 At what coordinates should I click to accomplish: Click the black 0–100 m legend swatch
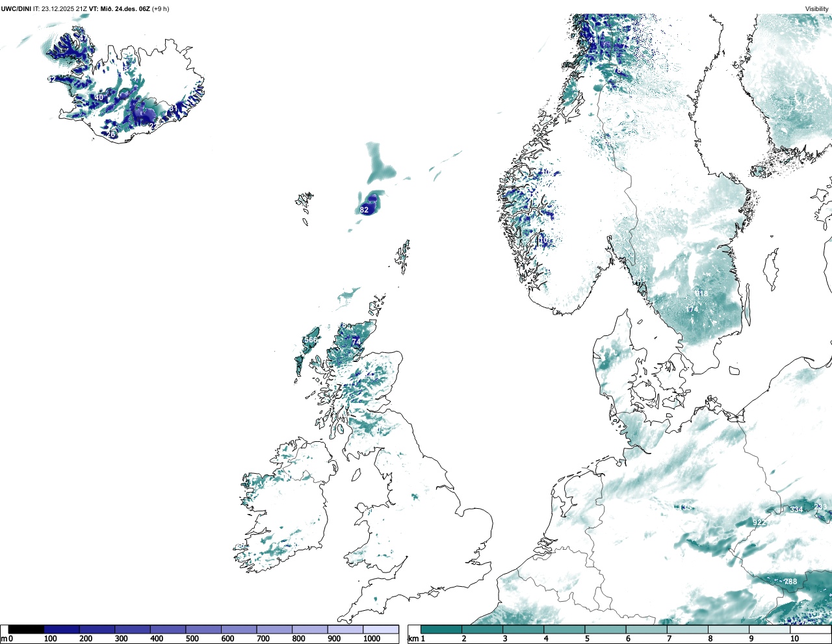click(27, 629)
